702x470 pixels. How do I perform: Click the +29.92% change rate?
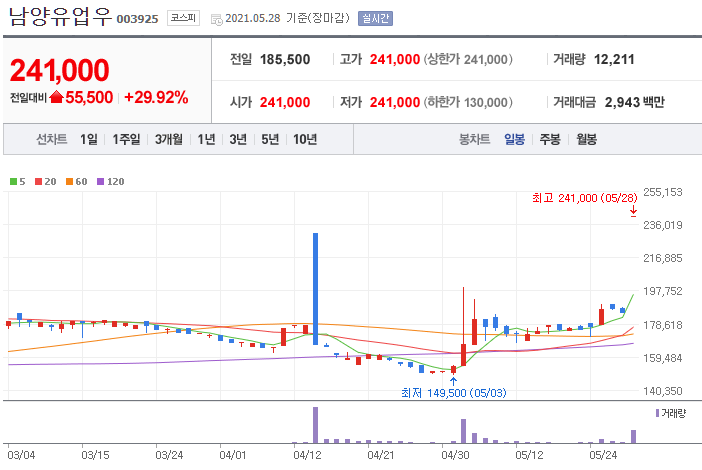[x=156, y=97]
